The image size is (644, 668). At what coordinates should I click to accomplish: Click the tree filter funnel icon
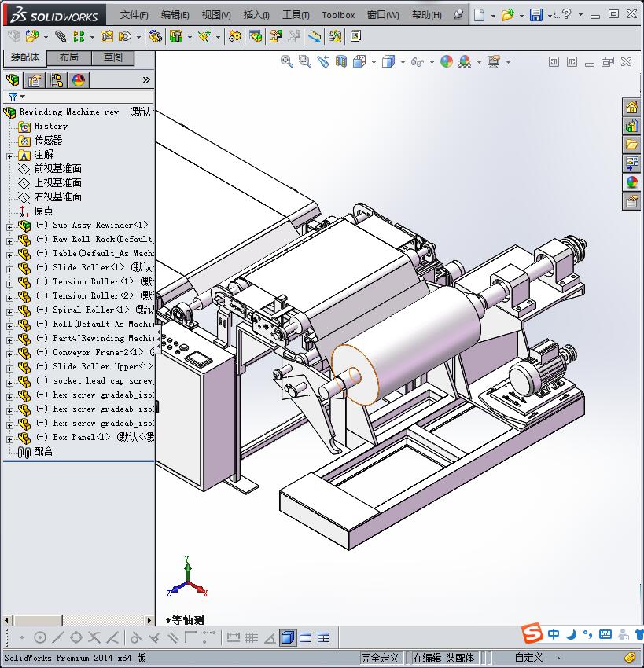pyautogui.click(x=13, y=97)
